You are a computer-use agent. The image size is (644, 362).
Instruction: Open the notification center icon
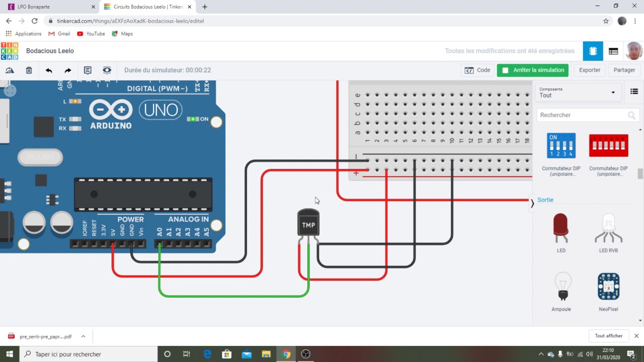click(x=631, y=354)
